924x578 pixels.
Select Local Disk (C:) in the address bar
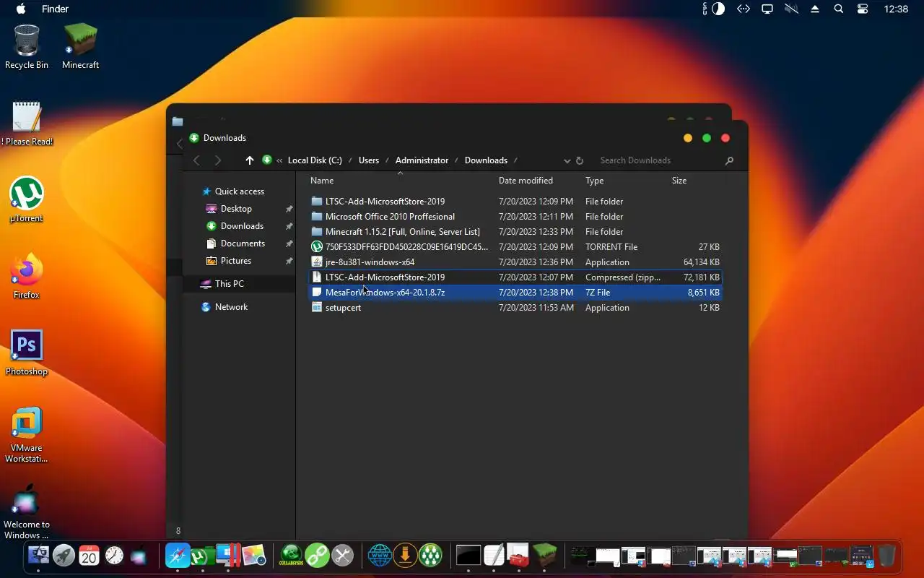tap(315, 160)
